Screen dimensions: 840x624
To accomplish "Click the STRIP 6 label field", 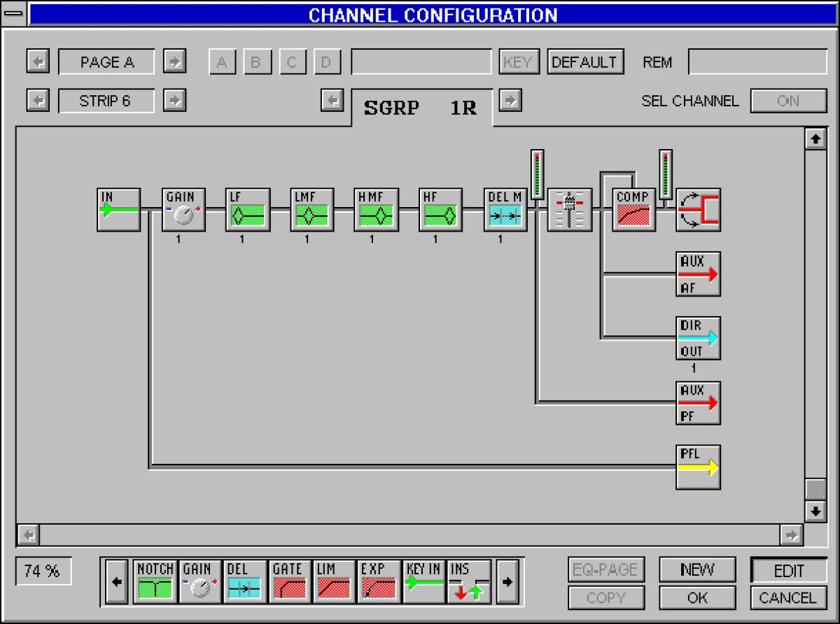I will pos(107,101).
